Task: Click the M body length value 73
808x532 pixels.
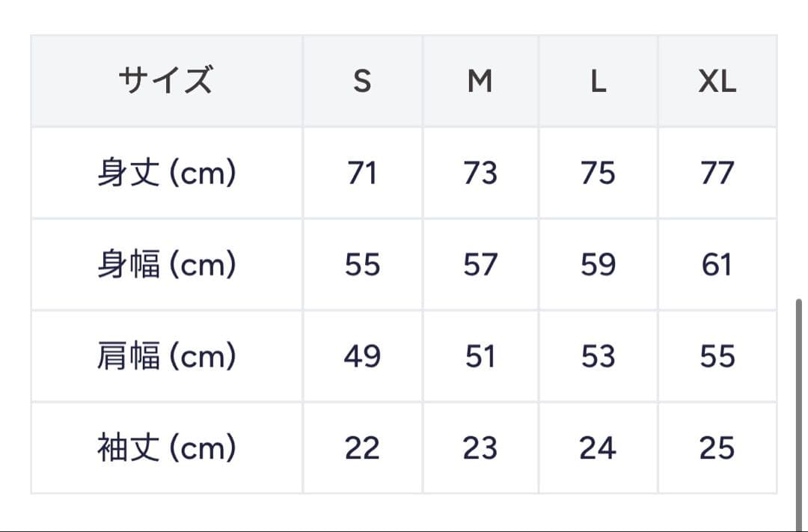Action: click(x=480, y=173)
